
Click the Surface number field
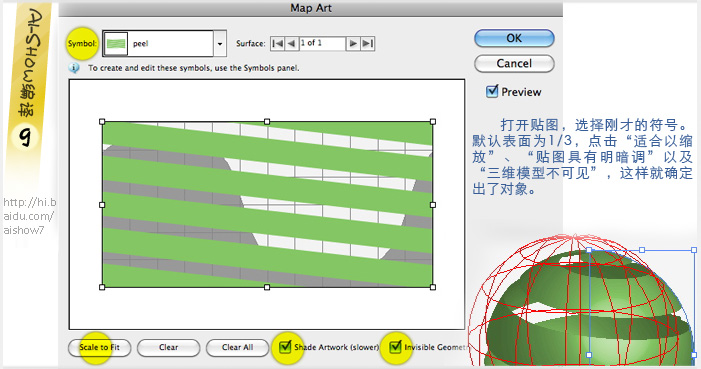point(322,43)
